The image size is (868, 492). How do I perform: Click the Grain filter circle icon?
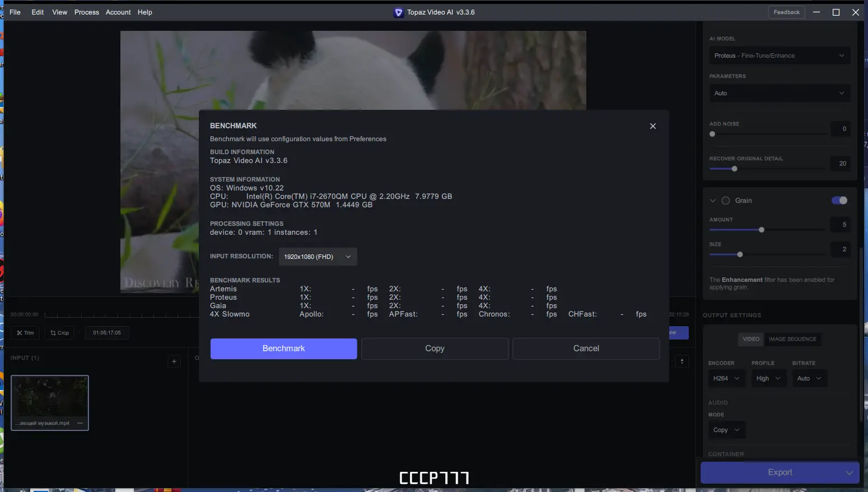[726, 201]
